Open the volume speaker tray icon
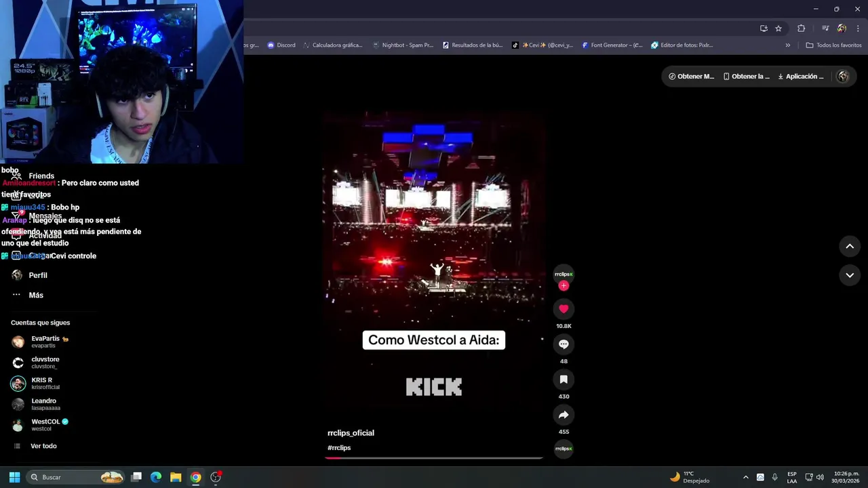The width and height of the screenshot is (868, 488). 820,477
